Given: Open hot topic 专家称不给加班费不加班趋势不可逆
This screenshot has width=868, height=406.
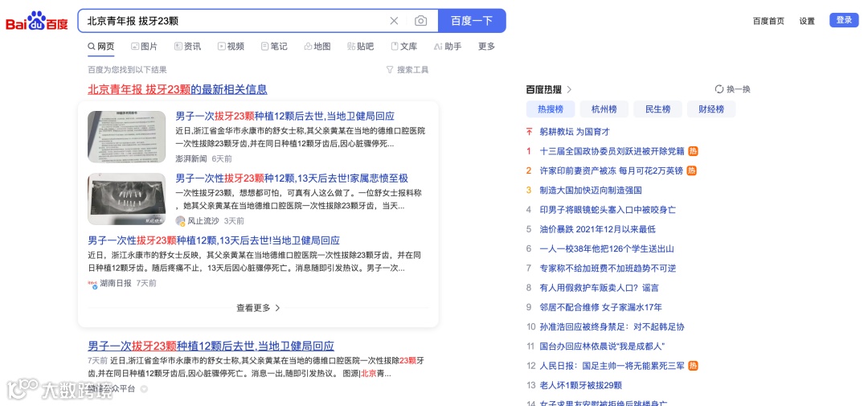Looking at the screenshot, I should coord(608,268).
